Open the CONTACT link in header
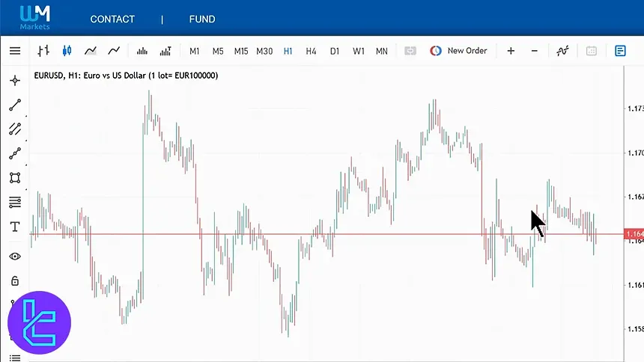 pyautogui.click(x=112, y=19)
